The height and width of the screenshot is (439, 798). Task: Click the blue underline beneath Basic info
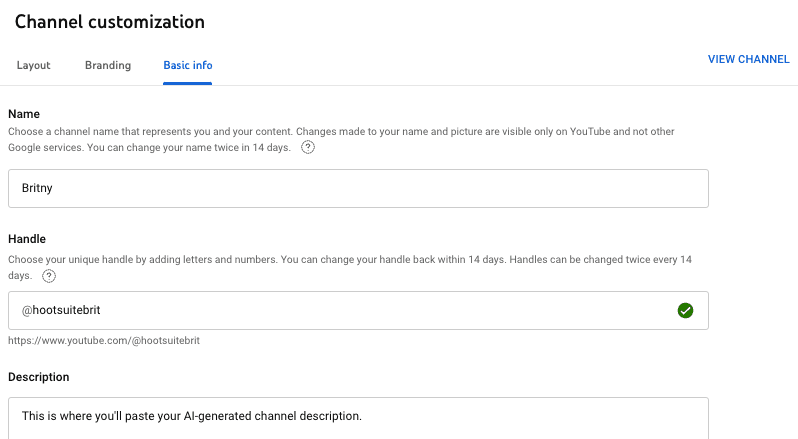(x=188, y=83)
